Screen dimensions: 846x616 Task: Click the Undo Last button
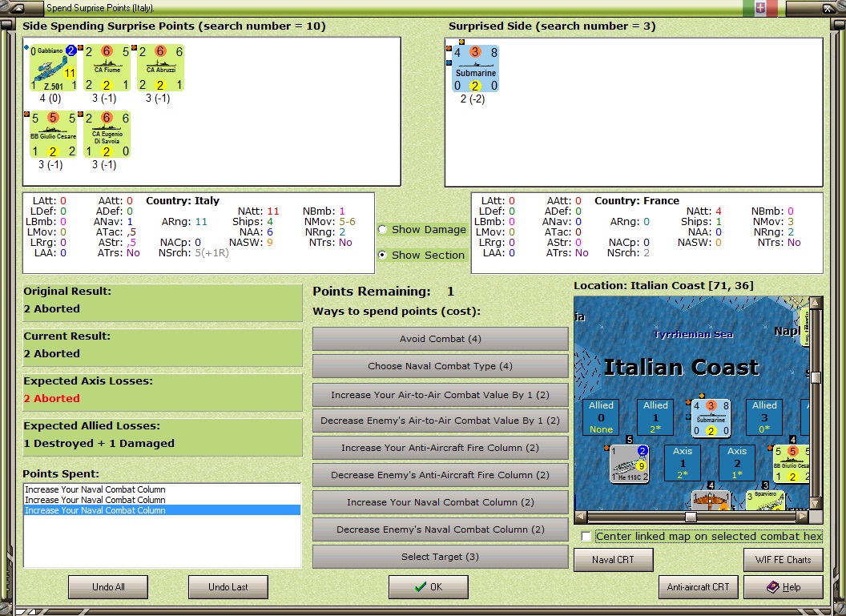(x=228, y=587)
